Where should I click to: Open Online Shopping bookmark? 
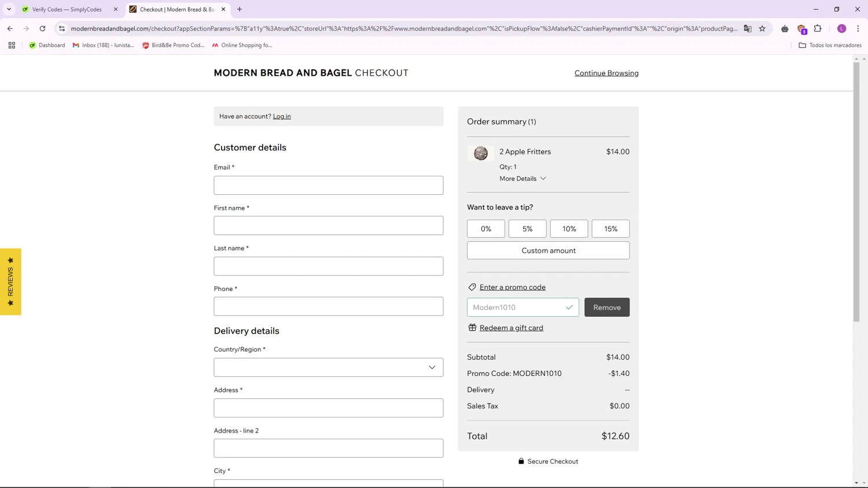pos(242,45)
